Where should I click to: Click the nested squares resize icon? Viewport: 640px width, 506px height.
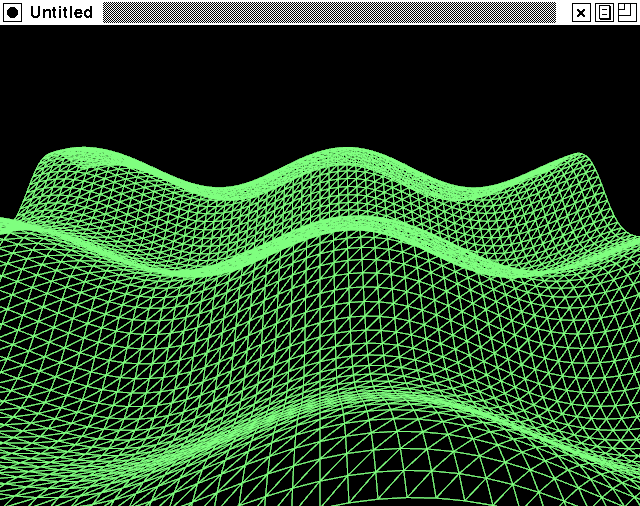pyautogui.click(x=627, y=12)
